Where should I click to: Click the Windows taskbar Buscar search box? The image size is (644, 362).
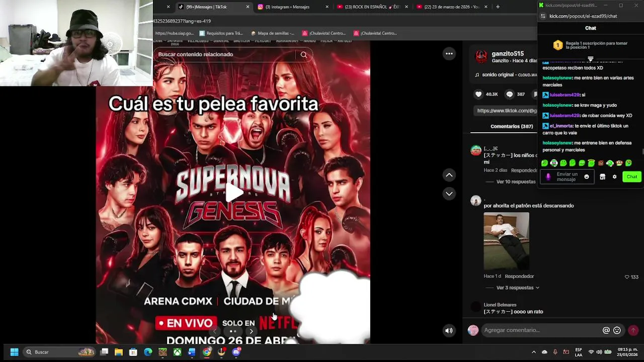[59, 352]
